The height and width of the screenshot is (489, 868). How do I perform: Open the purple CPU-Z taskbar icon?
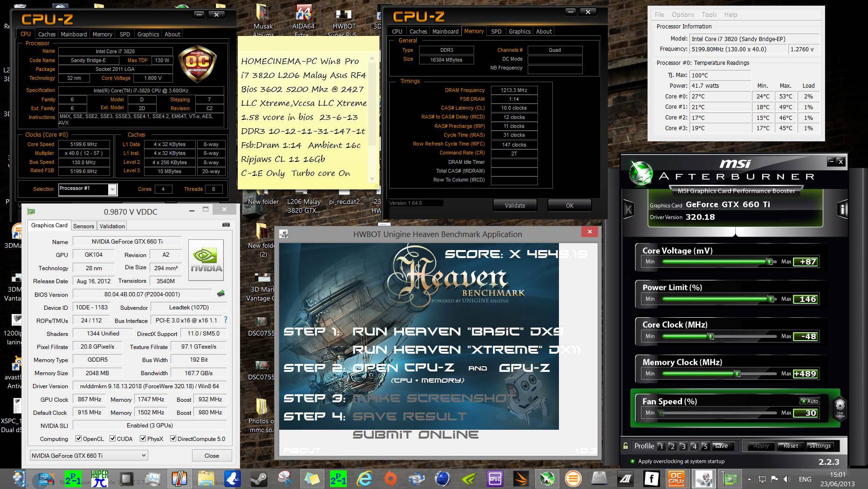(x=495, y=478)
